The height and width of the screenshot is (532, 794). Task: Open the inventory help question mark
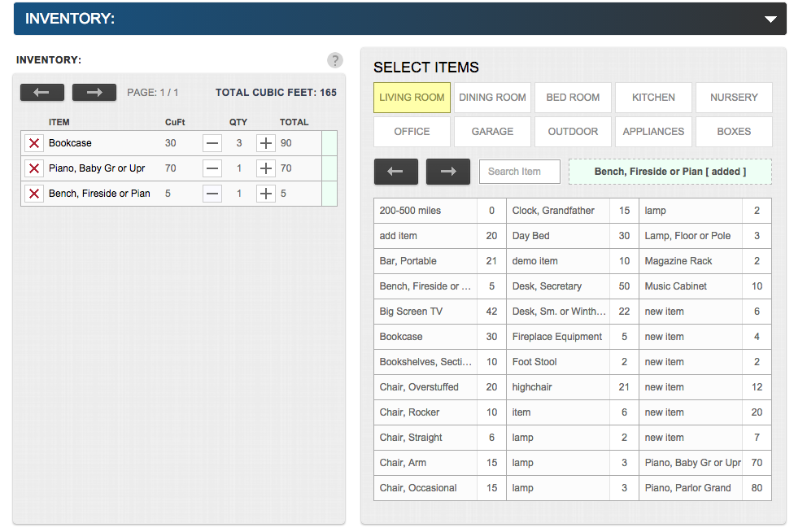(334, 60)
